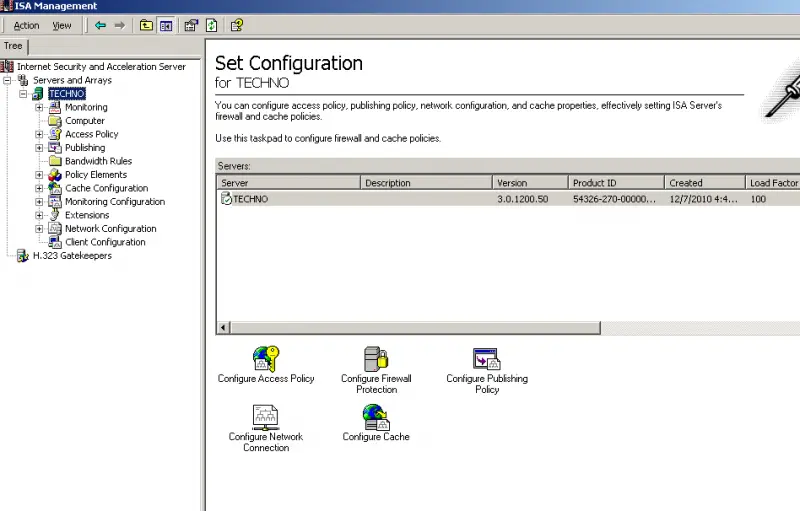
Task: Sort by the Product ID column header
Action: tap(616, 183)
